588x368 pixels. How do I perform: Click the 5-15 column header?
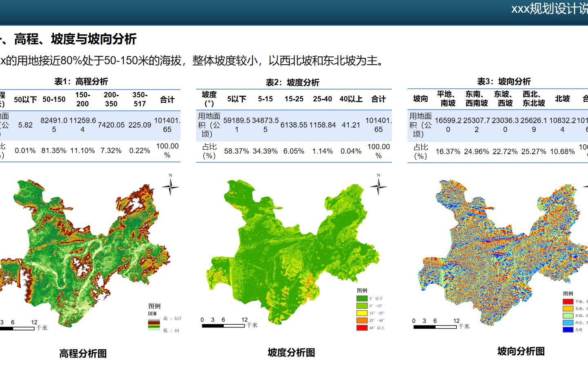click(x=265, y=99)
